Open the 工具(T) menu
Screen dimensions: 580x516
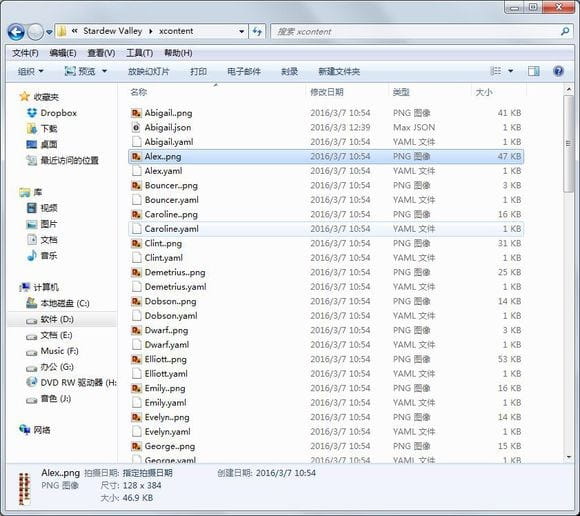[x=139, y=53]
